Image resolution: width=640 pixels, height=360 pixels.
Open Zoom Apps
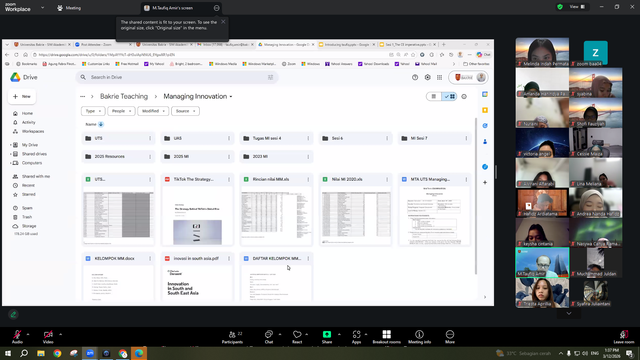coord(356,337)
